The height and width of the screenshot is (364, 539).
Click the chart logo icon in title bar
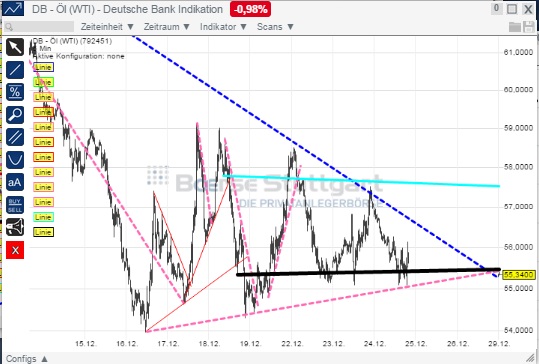pos(13,9)
